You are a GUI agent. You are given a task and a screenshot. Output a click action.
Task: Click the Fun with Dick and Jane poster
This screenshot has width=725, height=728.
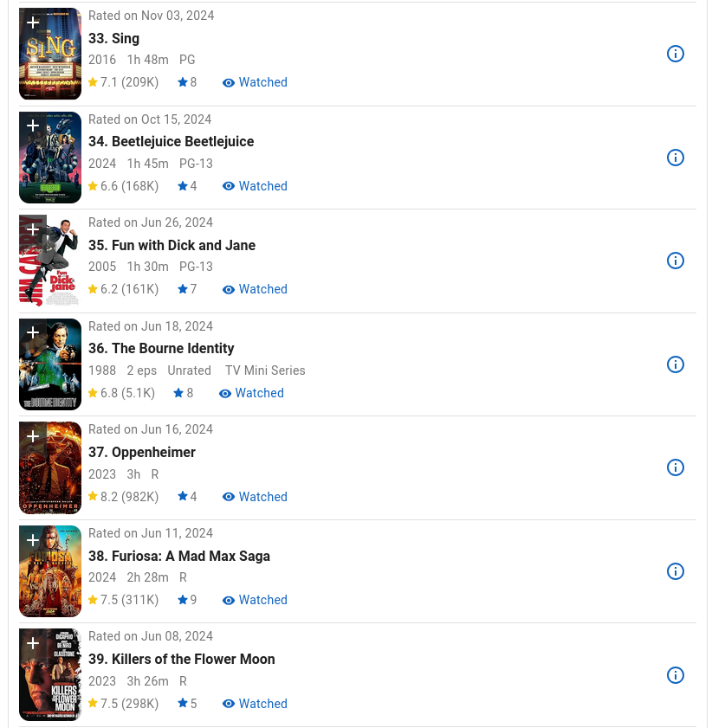click(50, 270)
